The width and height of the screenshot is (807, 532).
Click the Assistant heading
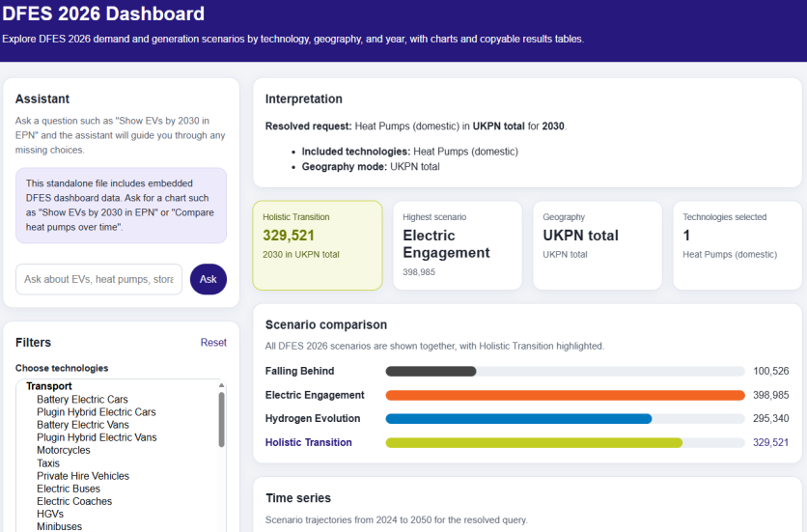point(42,98)
